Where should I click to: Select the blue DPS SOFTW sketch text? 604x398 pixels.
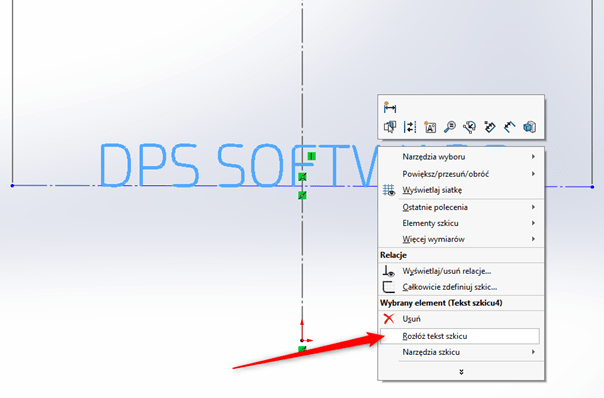point(238,165)
